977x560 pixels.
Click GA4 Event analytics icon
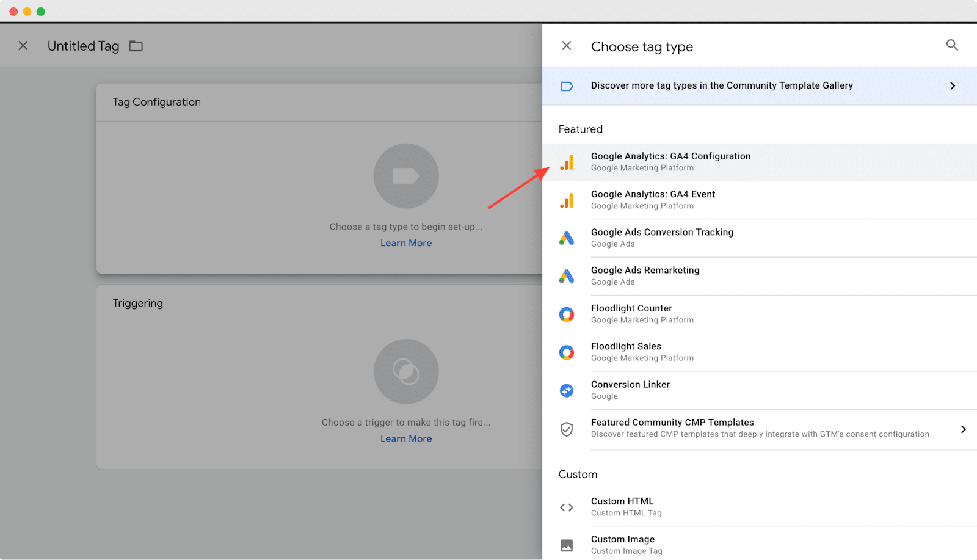pyautogui.click(x=567, y=200)
